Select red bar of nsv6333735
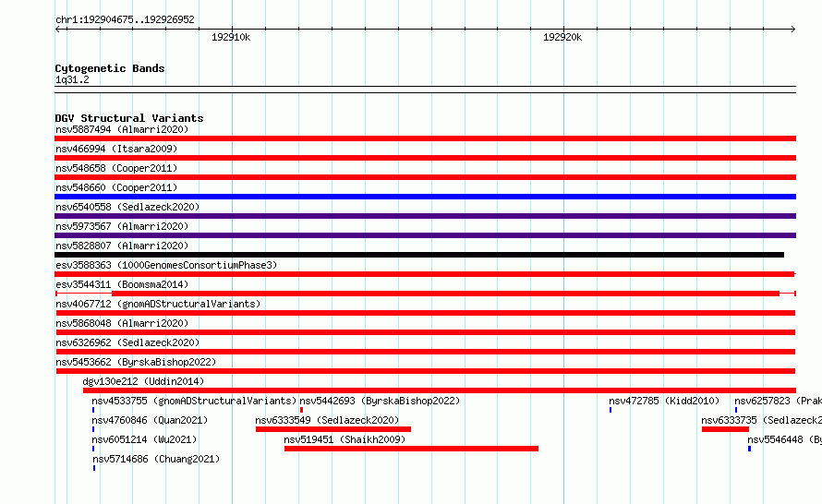822x504 pixels. click(x=726, y=429)
